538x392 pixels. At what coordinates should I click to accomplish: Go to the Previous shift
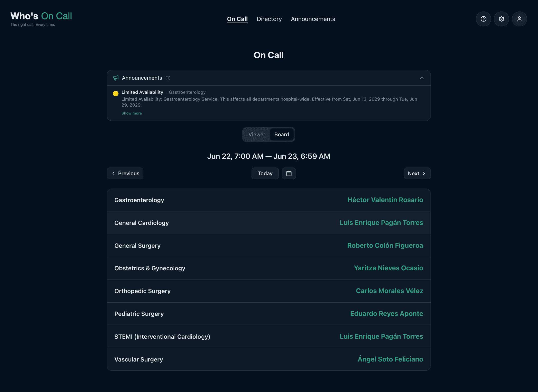125,173
